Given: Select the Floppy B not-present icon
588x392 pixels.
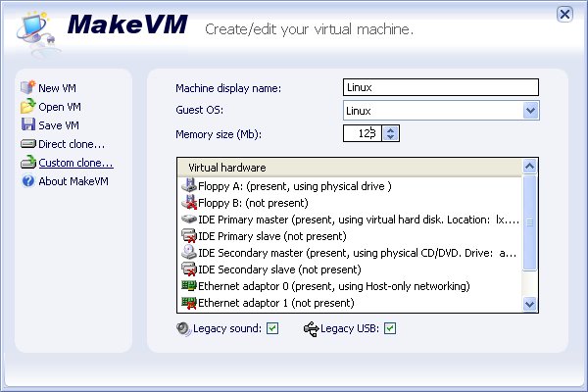Looking at the screenshot, I should click(189, 202).
